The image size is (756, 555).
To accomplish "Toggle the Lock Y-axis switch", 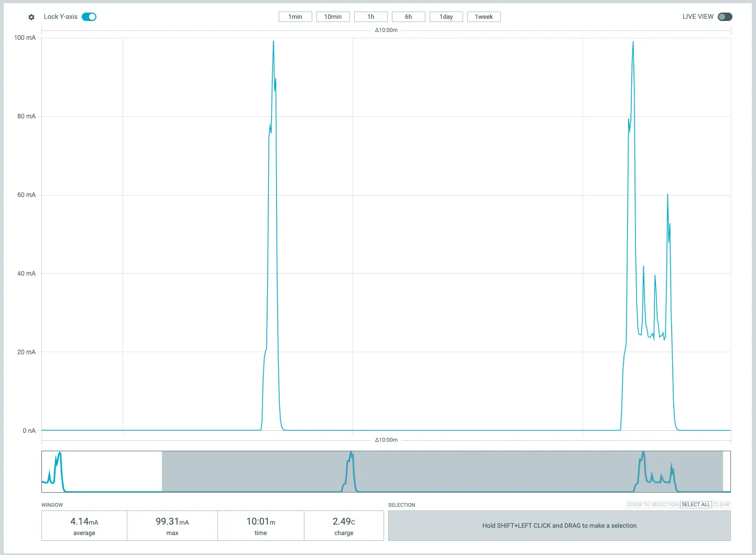I will tap(89, 17).
